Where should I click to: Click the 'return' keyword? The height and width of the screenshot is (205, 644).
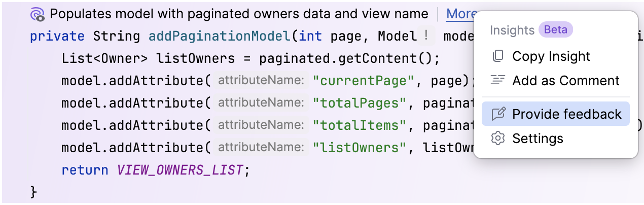click(x=85, y=169)
